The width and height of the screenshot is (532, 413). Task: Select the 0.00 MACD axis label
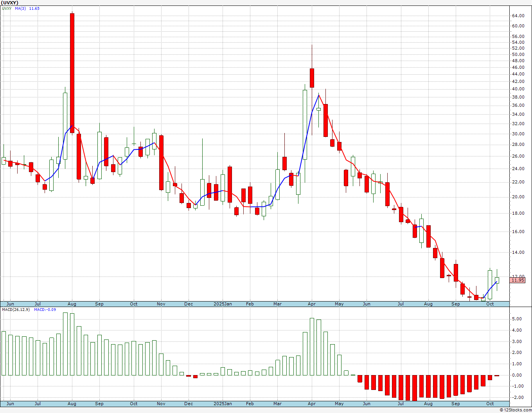pos(517,375)
